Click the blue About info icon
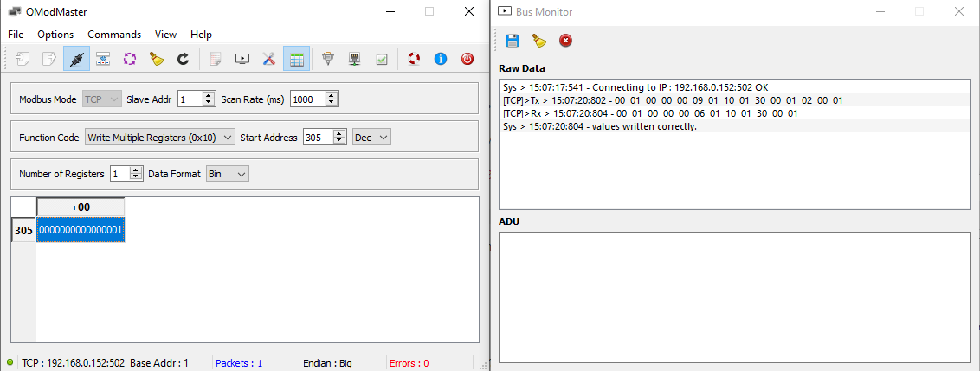 click(x=441, y=59)
